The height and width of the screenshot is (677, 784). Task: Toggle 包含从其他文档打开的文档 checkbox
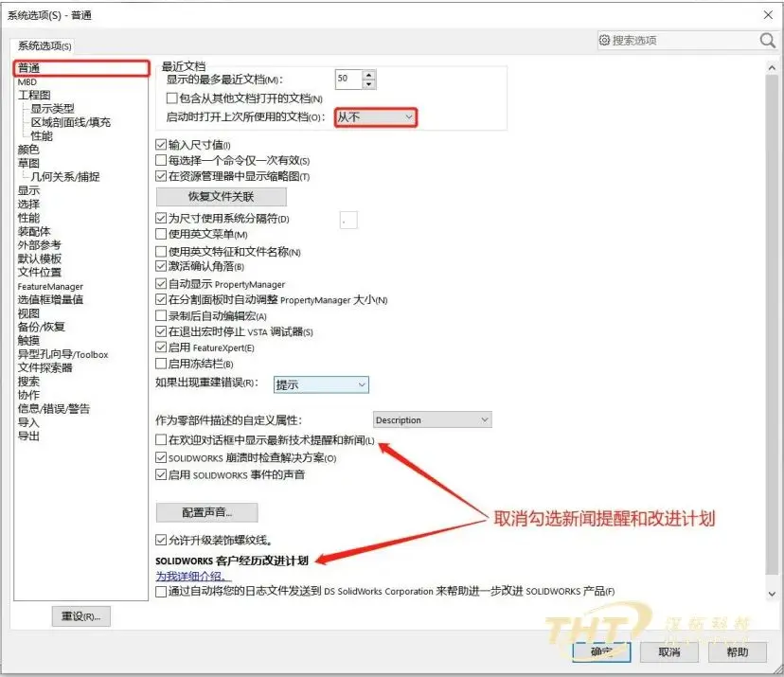pos(171,98)
